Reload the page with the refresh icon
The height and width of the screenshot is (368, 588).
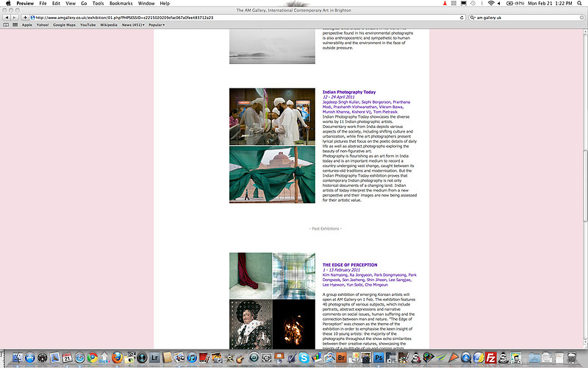click(462, 18)
